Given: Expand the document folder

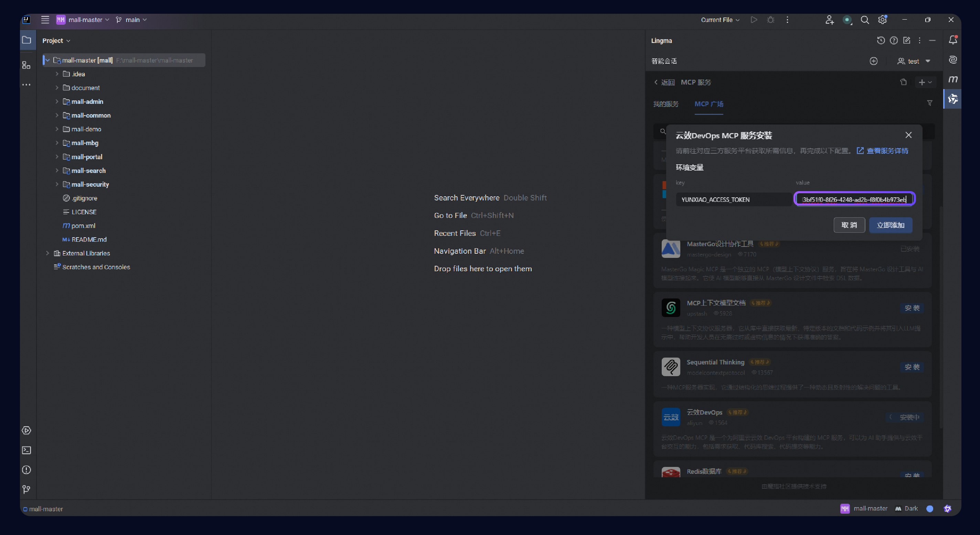Looking at the screenshot, I should point(57,88).
